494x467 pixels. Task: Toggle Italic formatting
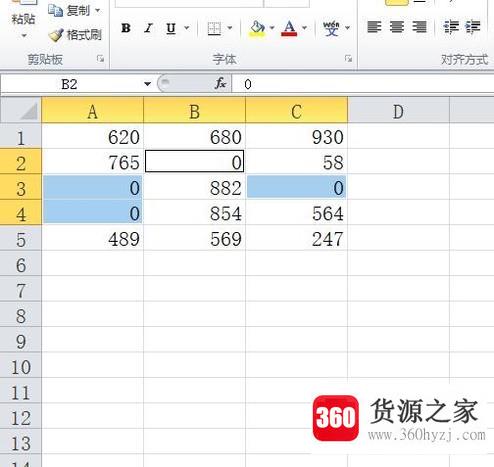(x=149, y=28)
